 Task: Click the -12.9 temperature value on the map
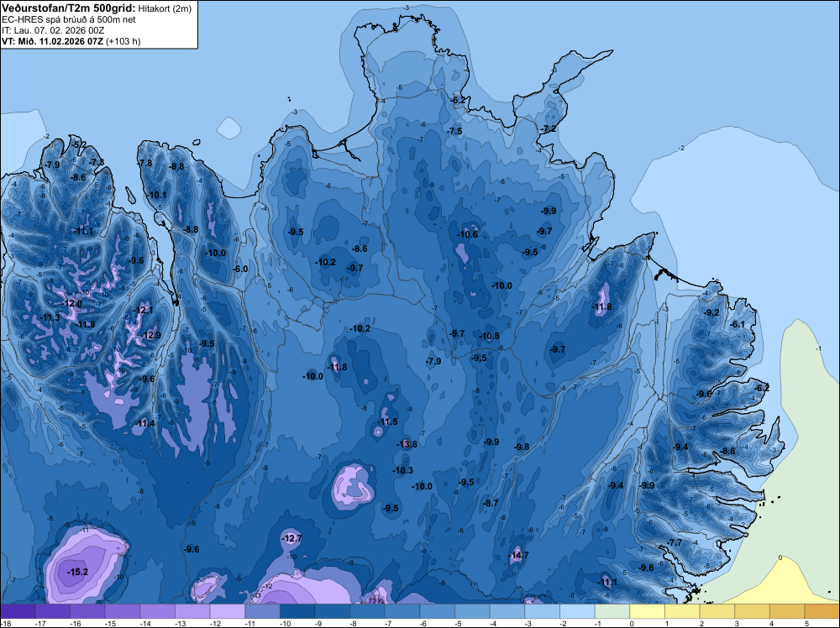[x=150, y=336]
